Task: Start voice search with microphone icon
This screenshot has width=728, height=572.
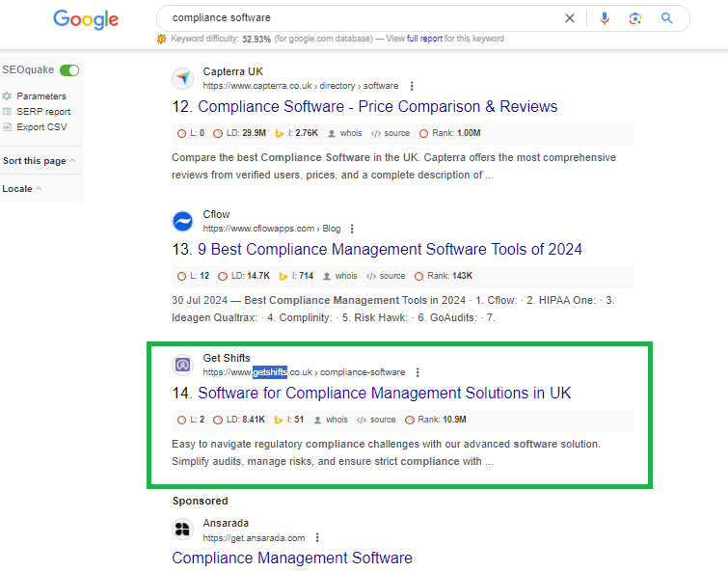Action: (x=604, y=18)
